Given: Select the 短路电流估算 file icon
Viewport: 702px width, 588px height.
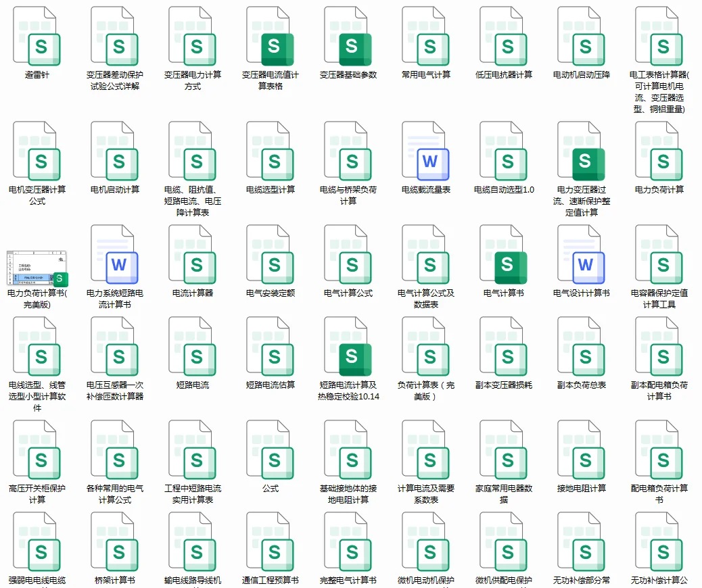Looking at the screenshot, I should [271, 347].
